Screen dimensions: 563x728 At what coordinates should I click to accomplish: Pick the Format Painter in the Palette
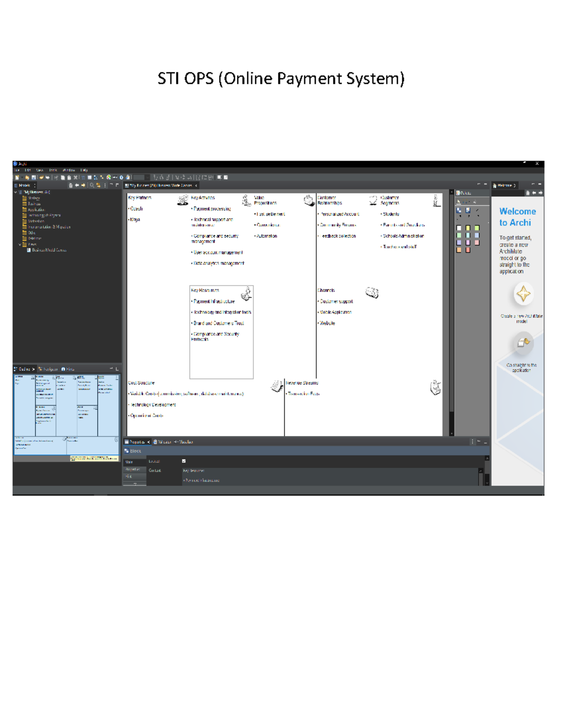(x=475, y=202)
